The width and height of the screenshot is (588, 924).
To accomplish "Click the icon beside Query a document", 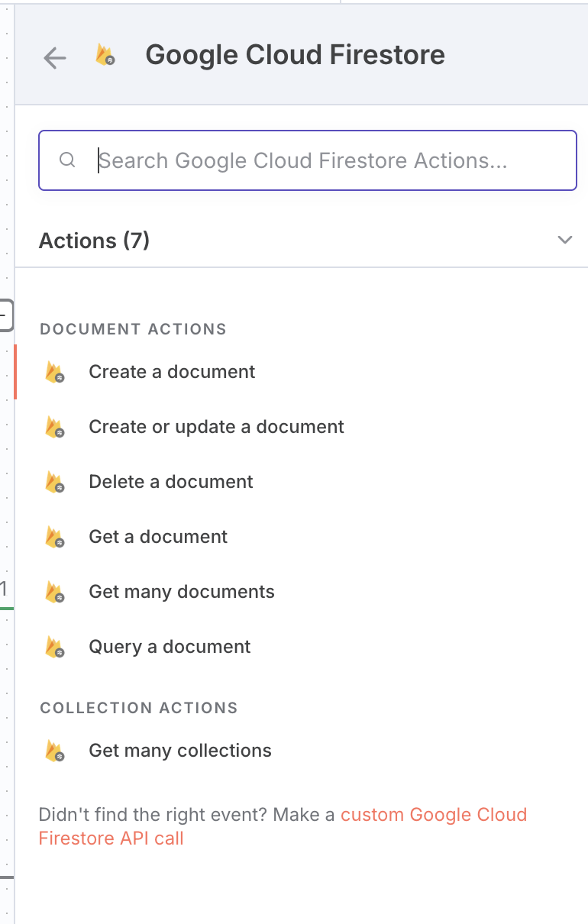I will (54, 648).
